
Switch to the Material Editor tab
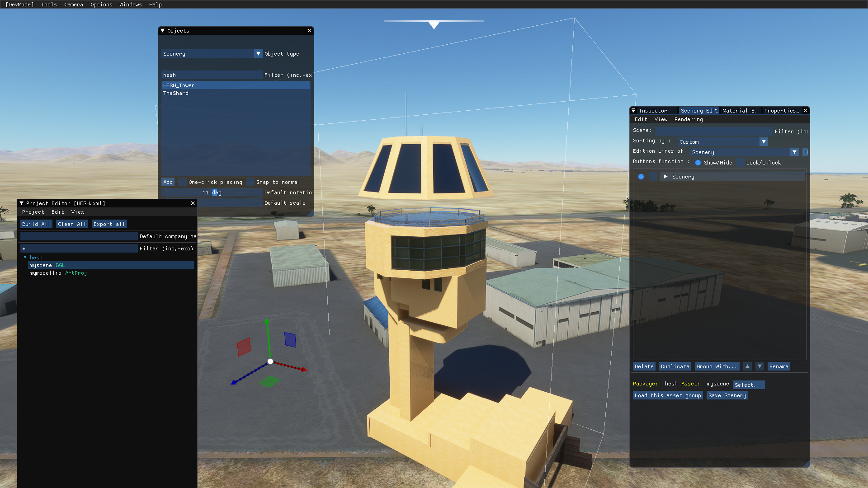[x=739, y=111]
